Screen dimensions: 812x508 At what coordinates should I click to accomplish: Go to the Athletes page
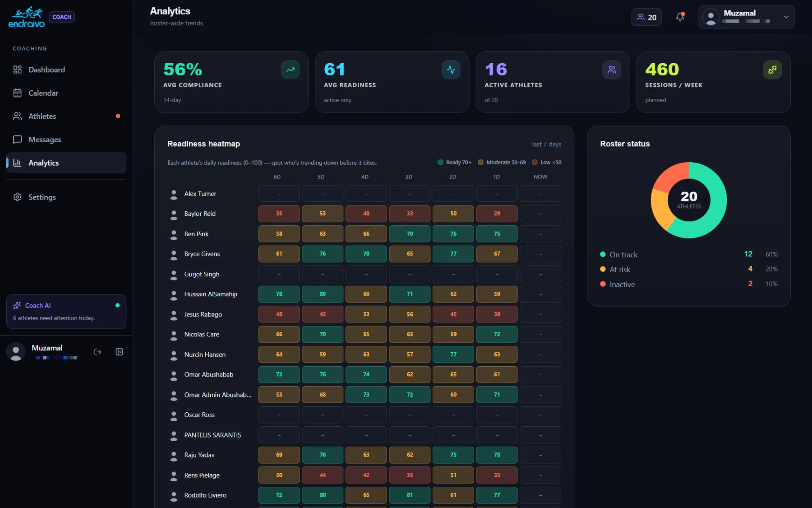[66, 116]
